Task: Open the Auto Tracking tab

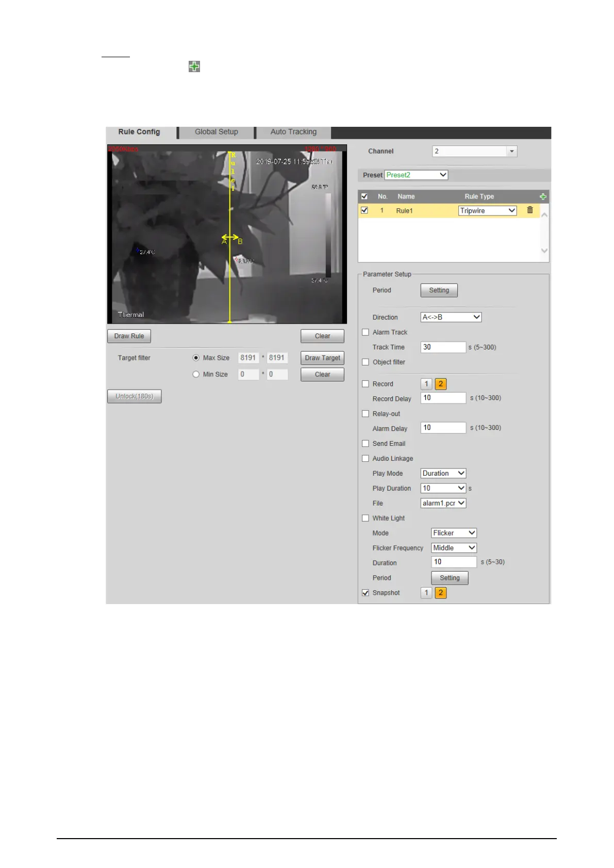Action: (x=293, y=132)
